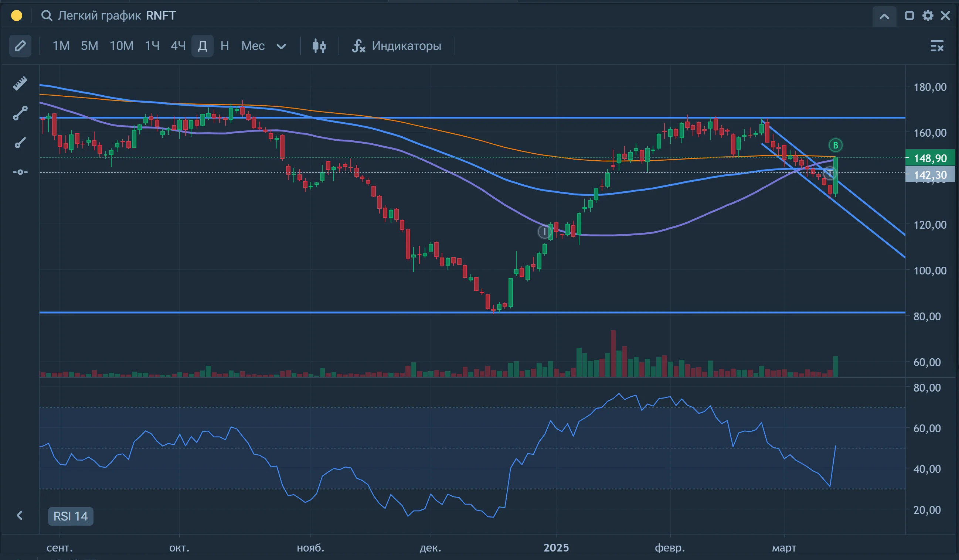Click the Легкий график RNFT title
The width and height of the screenshot is (959, 560).
pos(117,16)
